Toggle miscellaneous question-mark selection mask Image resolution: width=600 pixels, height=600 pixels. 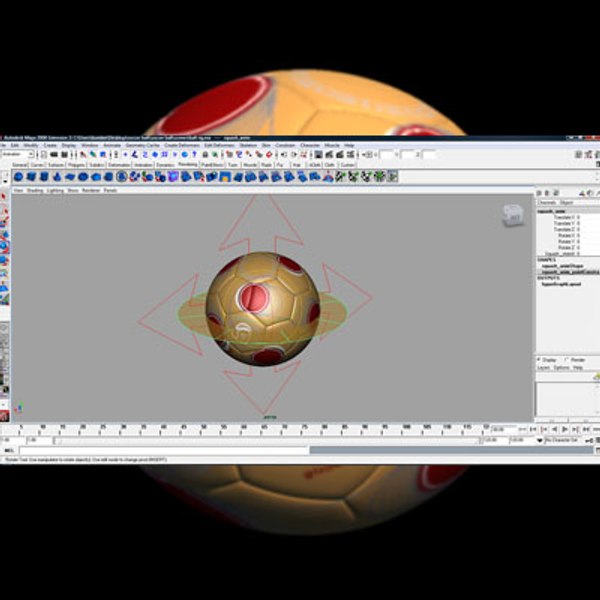click(x=194, y=155)
